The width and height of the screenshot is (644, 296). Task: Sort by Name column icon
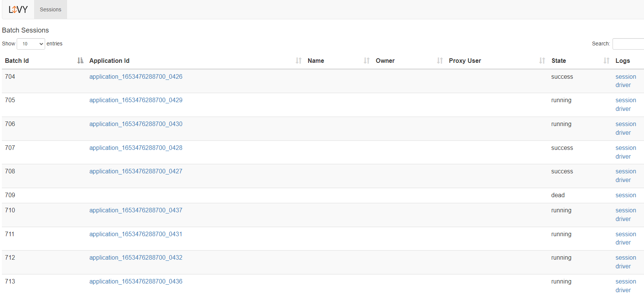(x=366, y=61)
